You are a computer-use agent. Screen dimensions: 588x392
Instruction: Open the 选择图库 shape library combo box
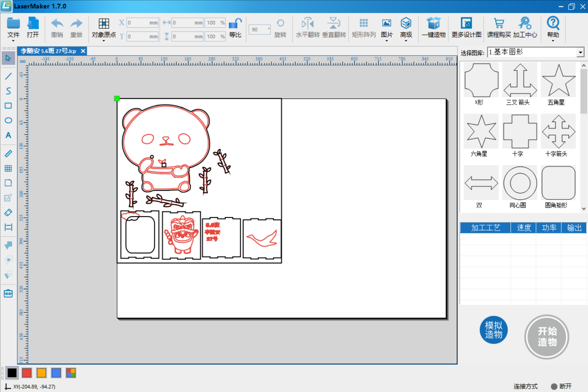[x=536, y=52]
